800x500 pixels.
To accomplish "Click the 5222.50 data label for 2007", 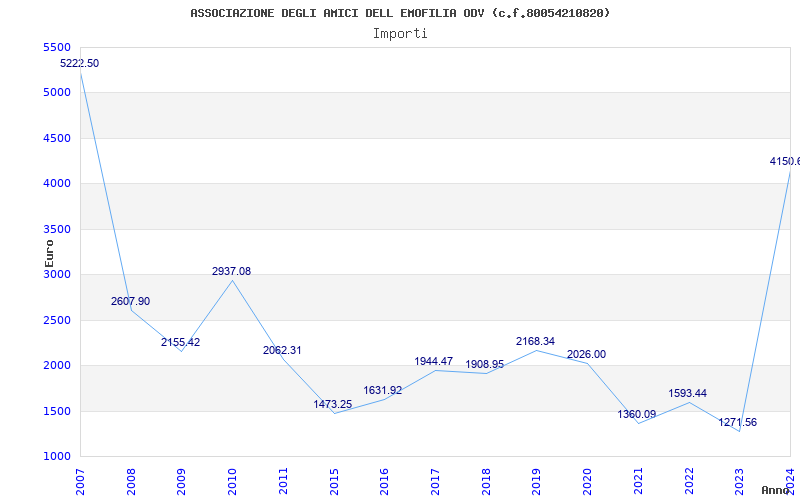I will pos(80,64).
